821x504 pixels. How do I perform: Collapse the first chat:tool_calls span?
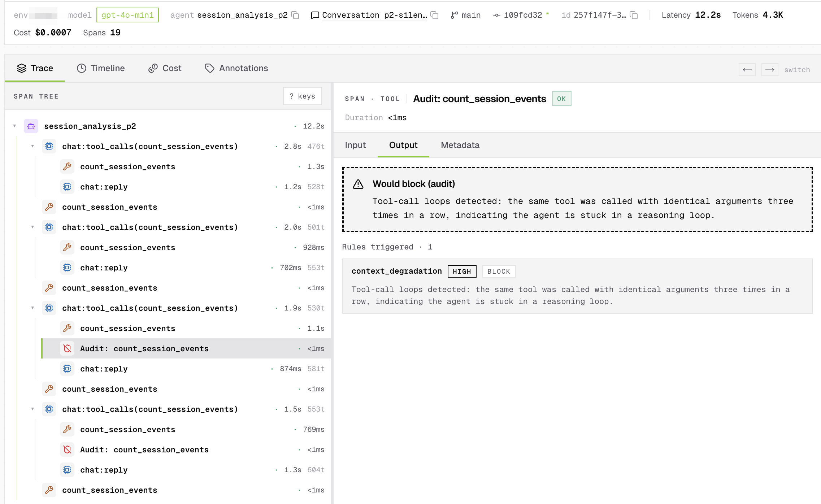point(33,146)
